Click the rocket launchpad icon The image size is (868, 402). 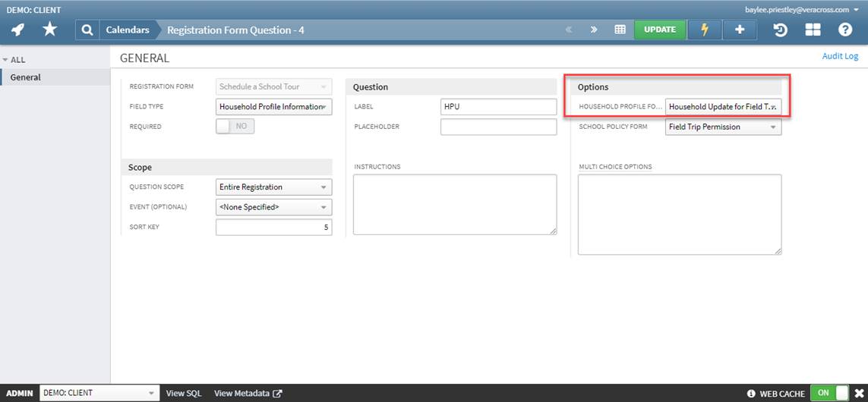[17, 30]
